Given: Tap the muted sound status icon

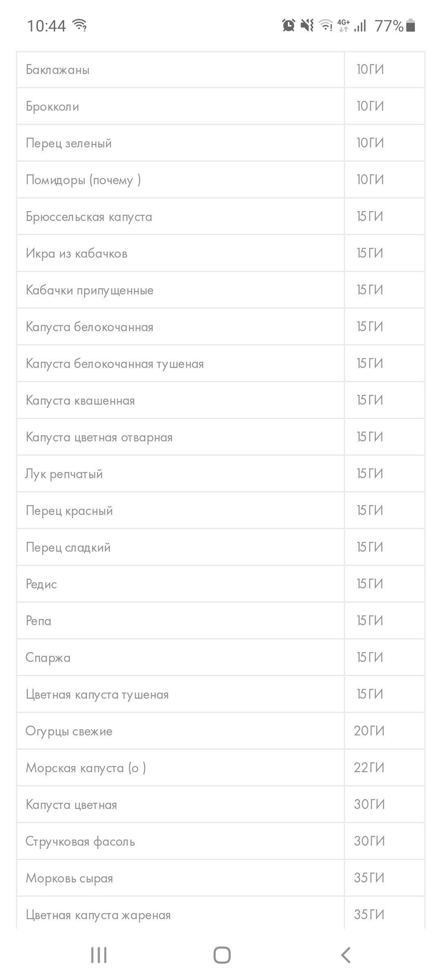Looking at the screenshot, I should click(x=307, y=25).
